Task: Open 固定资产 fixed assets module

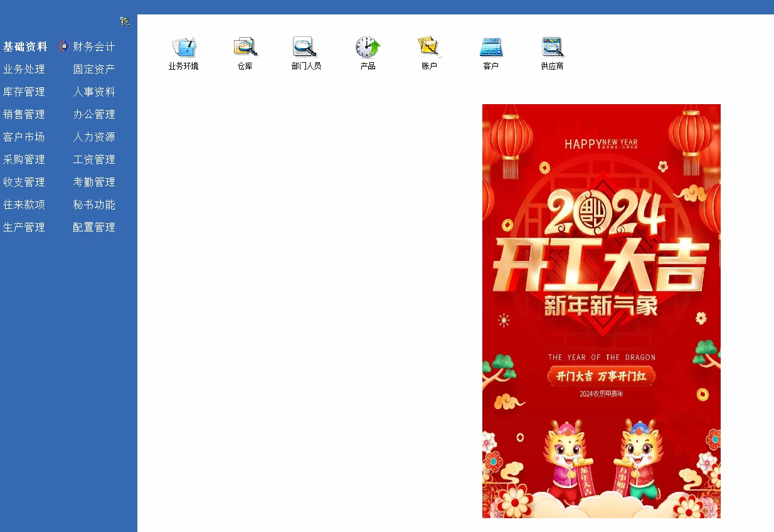Action: click(x=94, y=70)
